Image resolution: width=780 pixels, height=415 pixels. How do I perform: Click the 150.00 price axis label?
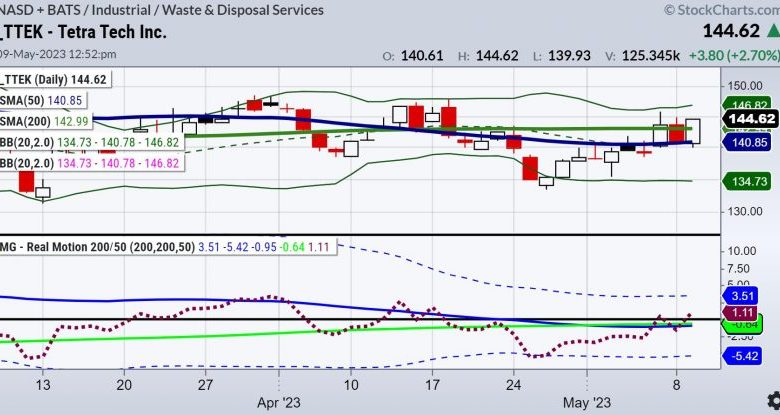(745, 86)
